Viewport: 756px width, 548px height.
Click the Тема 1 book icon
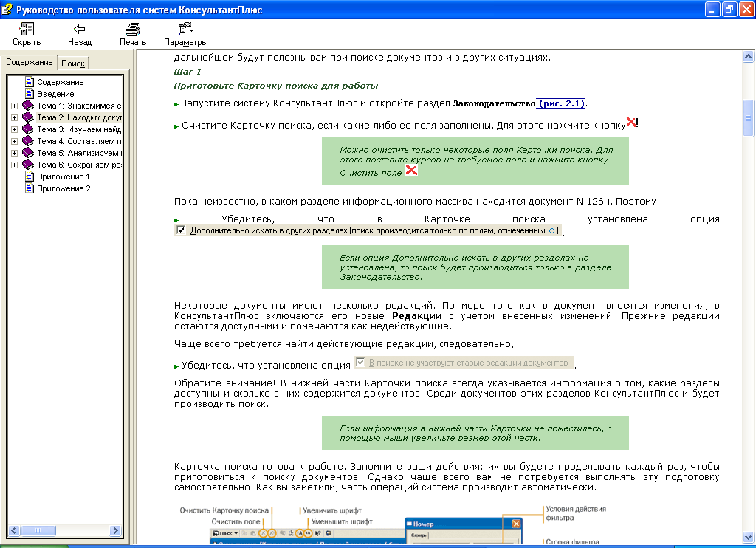point(28,105)
